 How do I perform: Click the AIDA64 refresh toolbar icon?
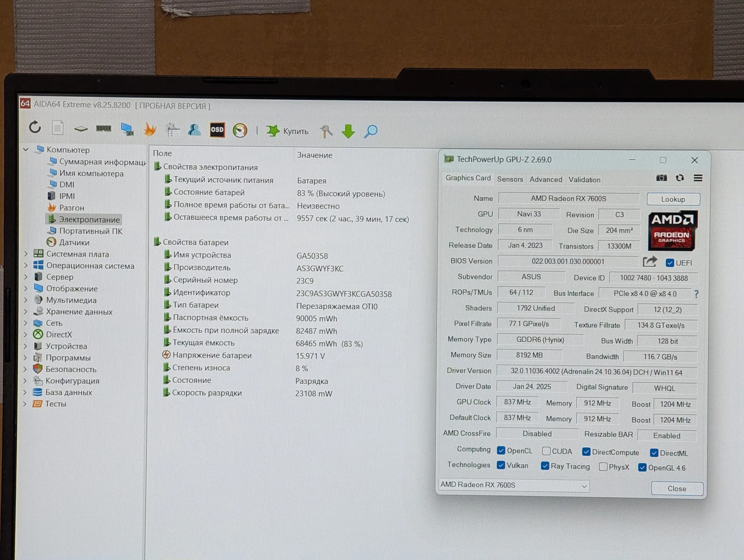click(35, 127)
